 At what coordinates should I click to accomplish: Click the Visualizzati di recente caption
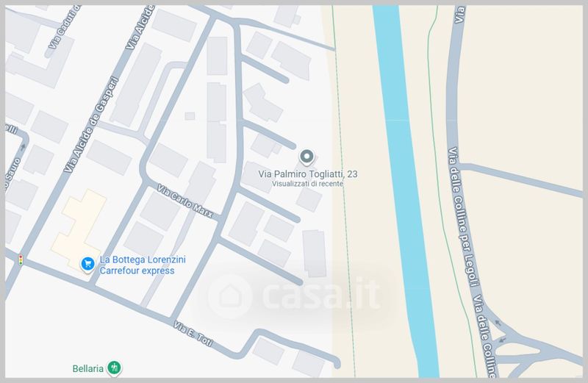click(x=307, y=184)
